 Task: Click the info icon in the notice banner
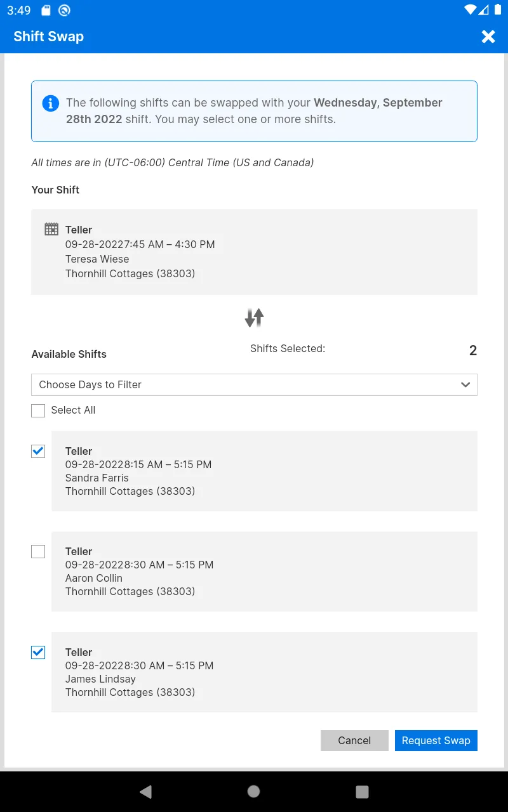pyautogui.click(x=50, y=103)
